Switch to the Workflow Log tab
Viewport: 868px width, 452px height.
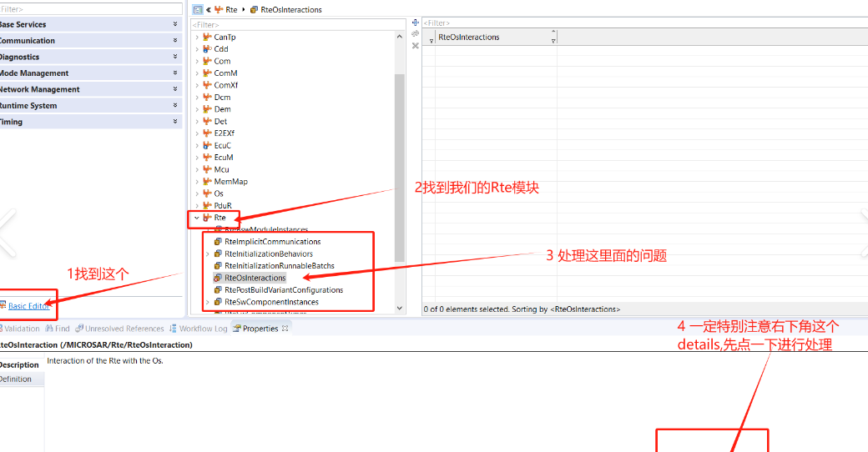(198, 329)
